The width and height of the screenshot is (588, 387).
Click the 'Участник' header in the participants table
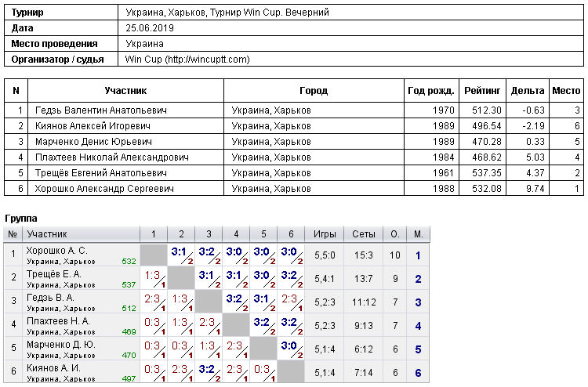pyautogui.click(x=125, y=91)
